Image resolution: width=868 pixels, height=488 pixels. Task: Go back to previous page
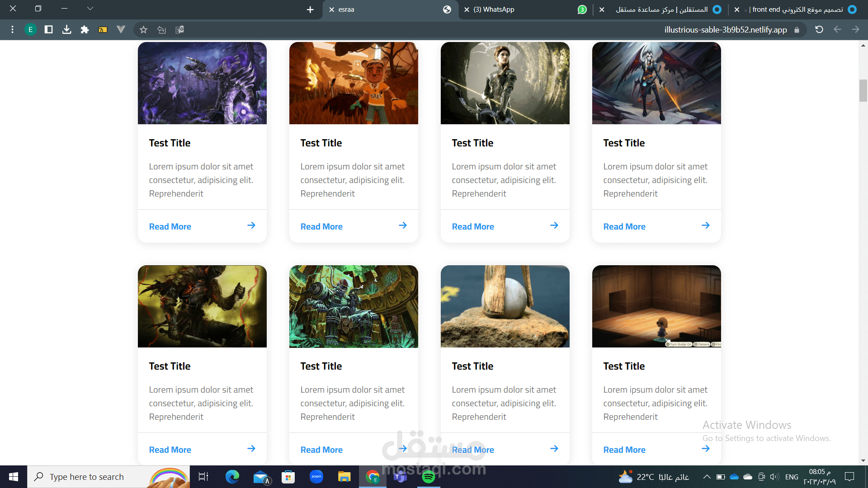pos(837,30)
